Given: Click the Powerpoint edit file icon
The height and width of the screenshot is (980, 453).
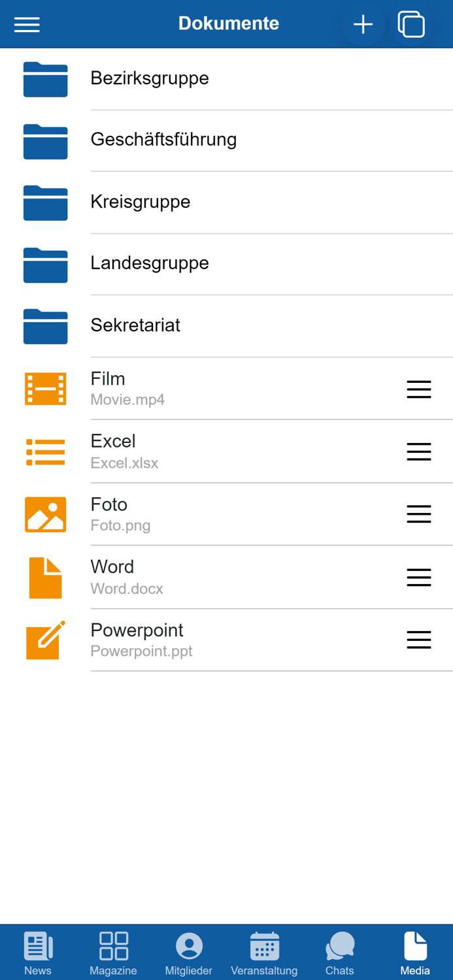Looking at the screenshot, I should pyautogui.click(x=46, y=640).
